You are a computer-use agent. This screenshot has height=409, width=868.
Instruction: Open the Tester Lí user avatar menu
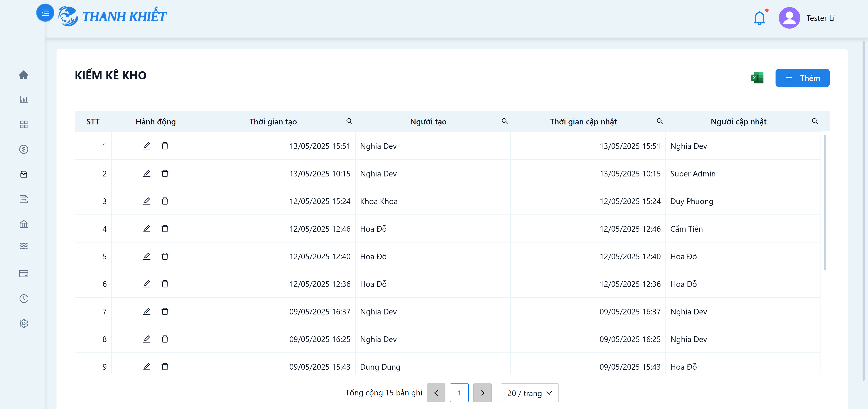click(789, 18)
